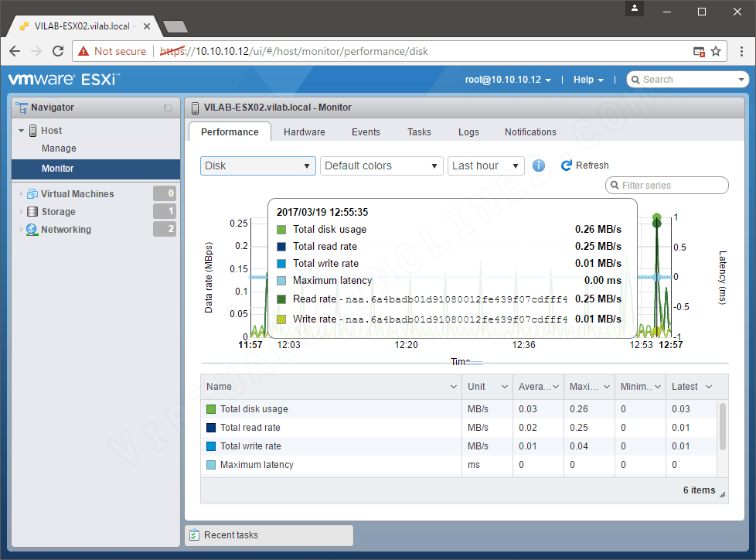Open the Recent tasks panel
Image resolution: width=756 pixels, height=560 pixels.
269,535
